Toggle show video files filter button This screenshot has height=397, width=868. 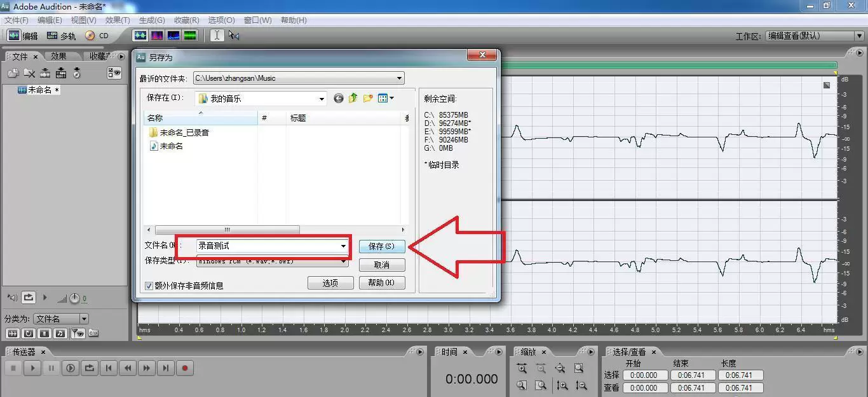(44, 333)
